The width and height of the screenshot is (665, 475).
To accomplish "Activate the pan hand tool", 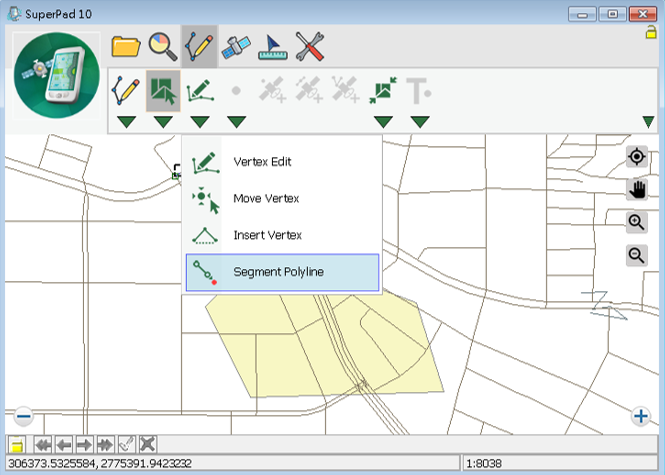I will pos(636,189).
